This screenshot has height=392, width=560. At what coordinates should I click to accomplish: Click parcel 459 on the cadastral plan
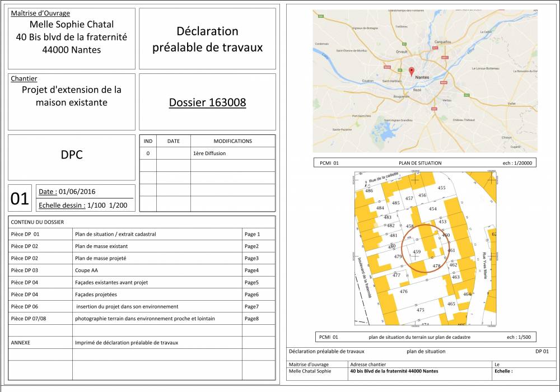pyautogui.click(x=417, y=251)
